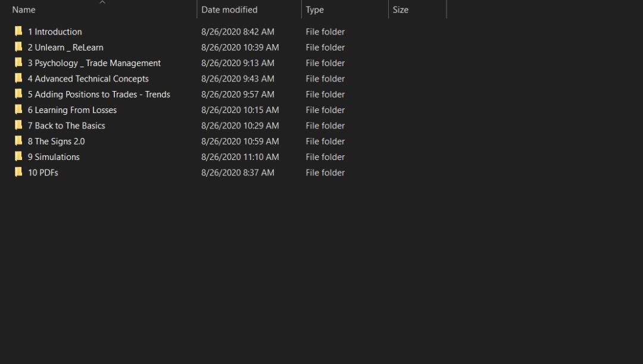The height and width of the screenshot is (364, 643).
Task: Click the folder icon next to 10 PDFs
Action: pyautogui.click(x=18, y=172)
